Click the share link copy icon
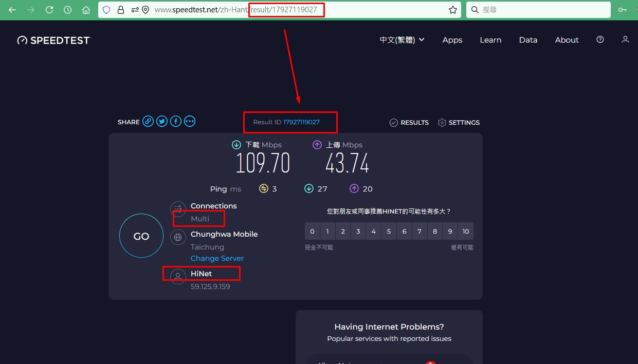 148,122
